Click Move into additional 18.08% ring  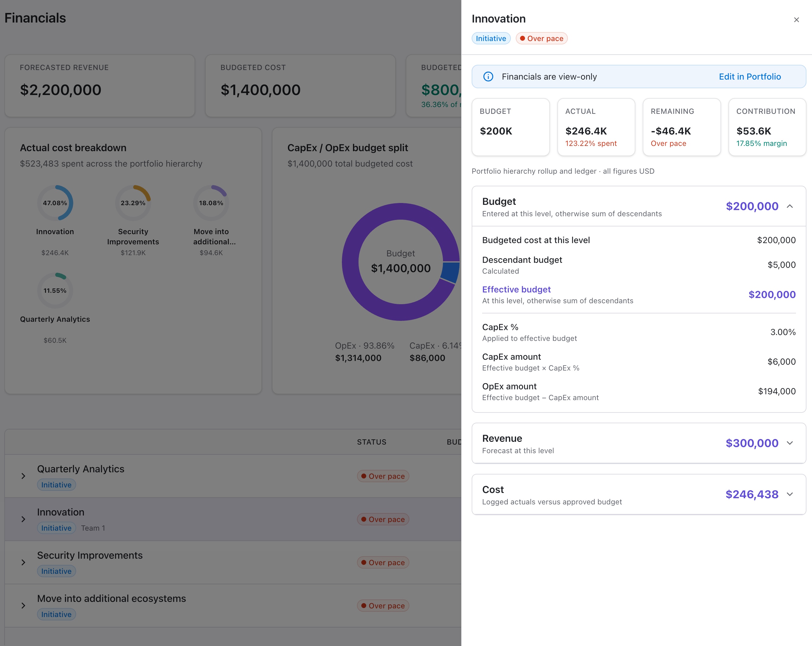(x=211, y=203)
